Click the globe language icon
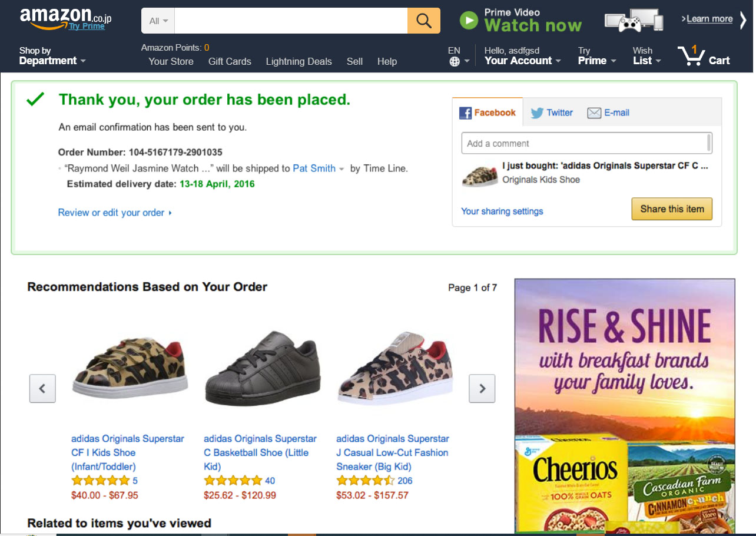The height and width of the screenshot is (536, 756). click(455, 61)
